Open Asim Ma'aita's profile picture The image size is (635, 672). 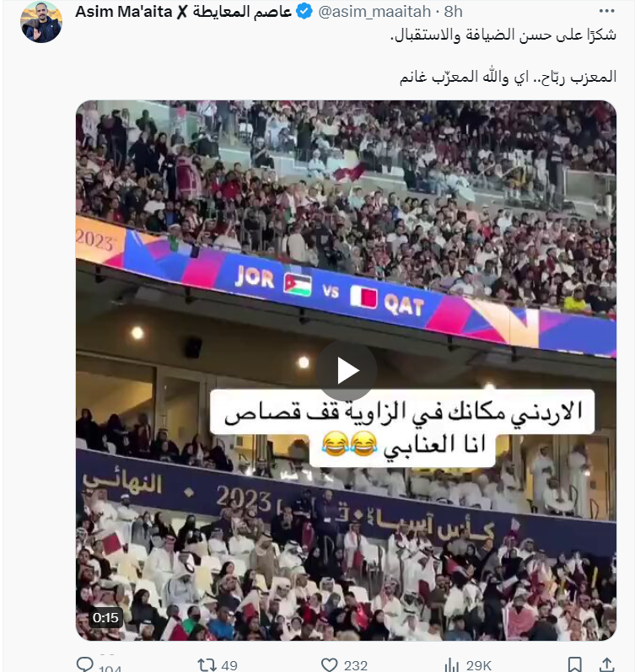(41, 22)
